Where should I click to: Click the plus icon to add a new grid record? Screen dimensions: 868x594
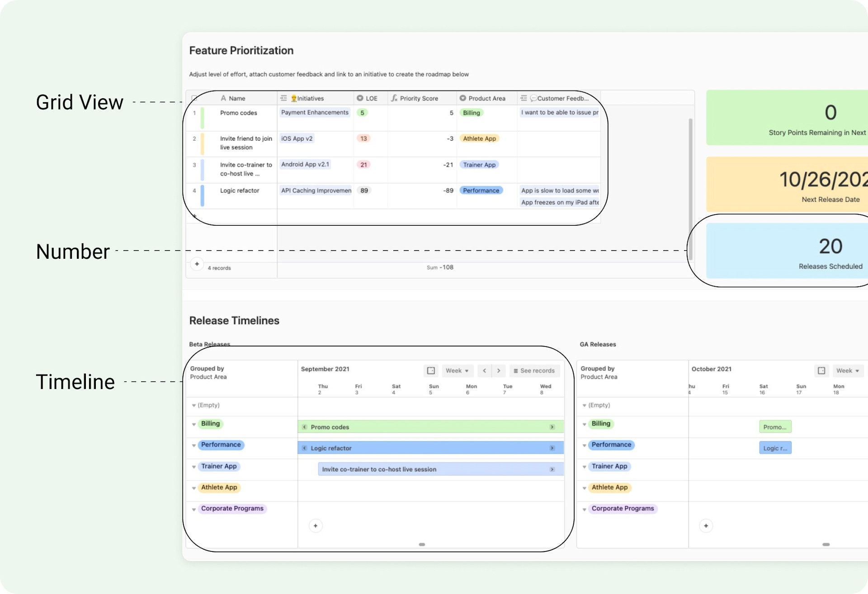(x=197, y=264)
